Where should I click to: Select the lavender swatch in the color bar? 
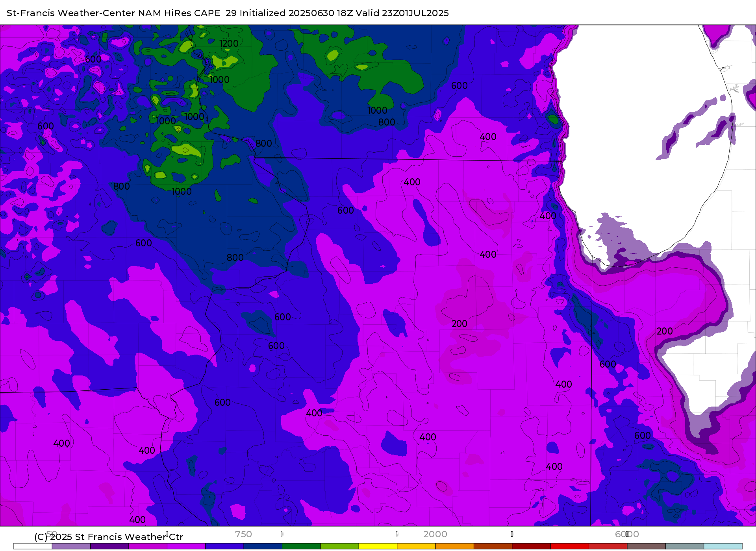coord(71,546)
